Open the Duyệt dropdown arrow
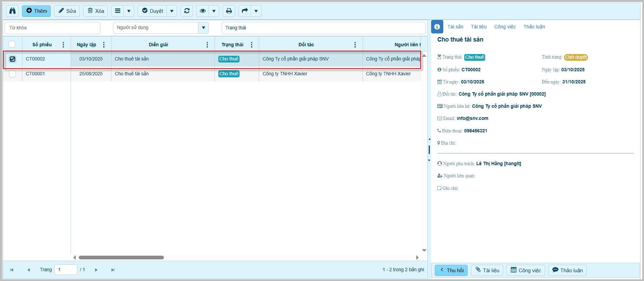The width and height of the screenshot is (644, 281). tap(172, 11)
